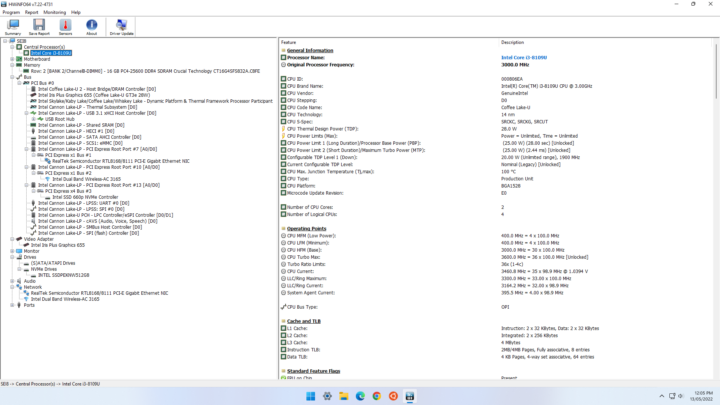This screenshot has height=405, width=720.
Task: Select the 16 GB Crucial memory row
Action: tap(145, 71)
